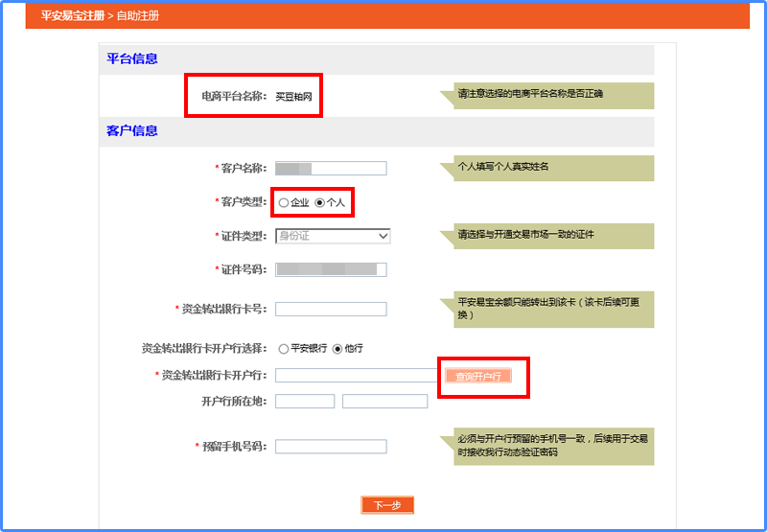Focus the 预留手机号码 input field

[330, 447]
